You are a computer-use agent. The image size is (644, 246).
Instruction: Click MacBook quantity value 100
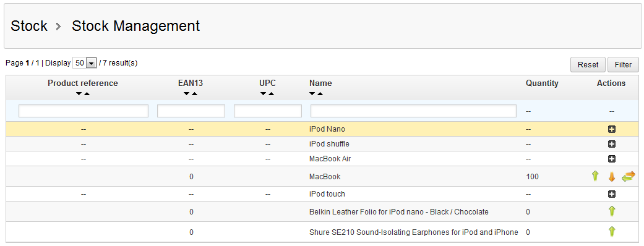click(x=532, y=177)
